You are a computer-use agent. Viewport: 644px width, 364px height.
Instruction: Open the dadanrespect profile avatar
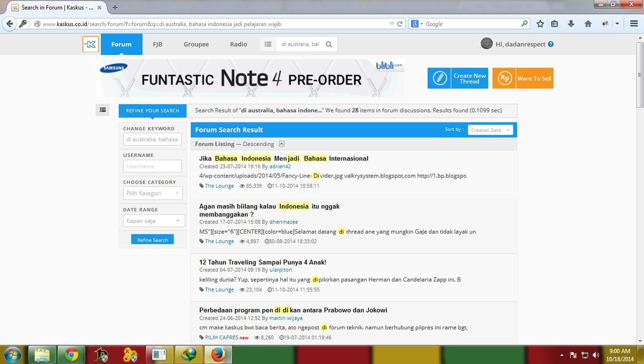pos(487,44)
